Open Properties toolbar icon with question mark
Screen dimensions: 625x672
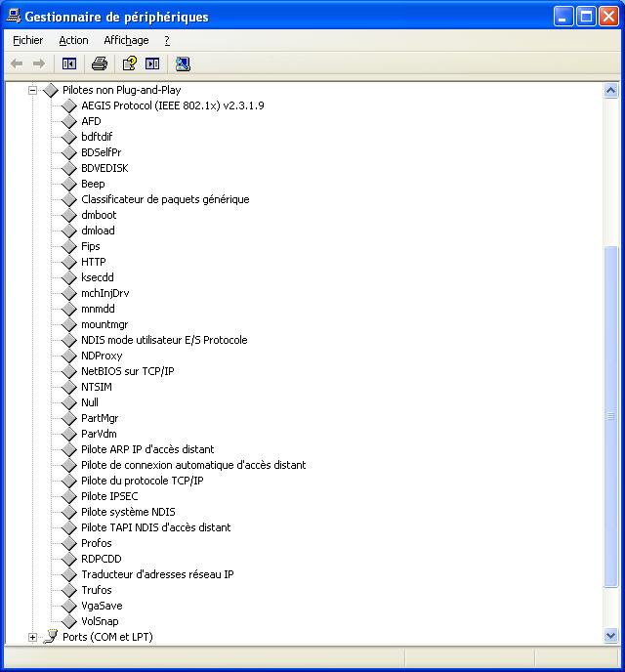[x=129, y=63]
